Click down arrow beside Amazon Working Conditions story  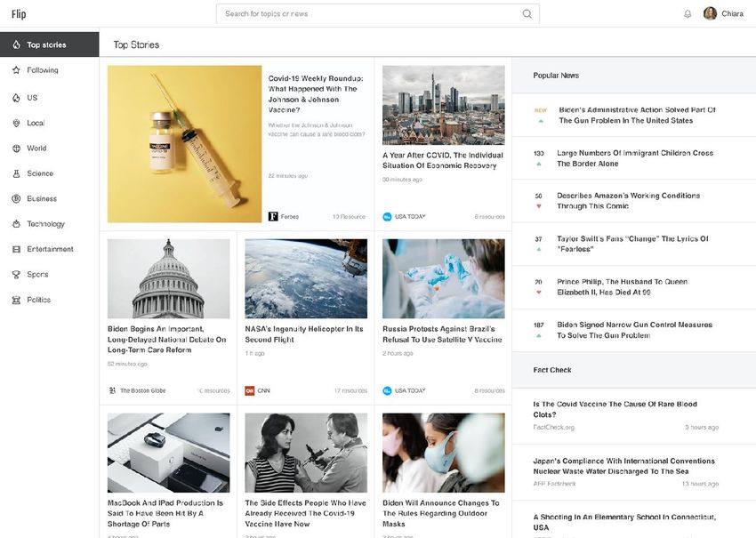pyautogui.click(x=539, y=206)
